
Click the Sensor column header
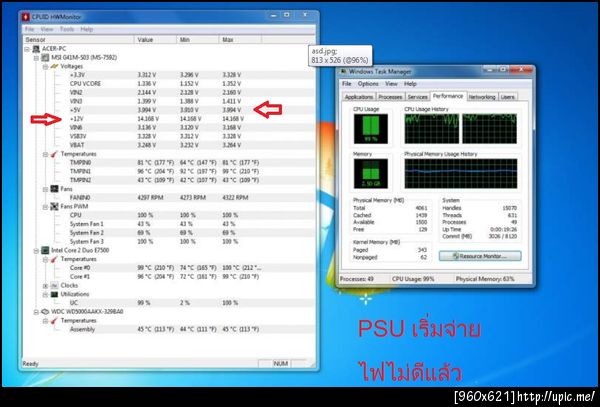78,39
